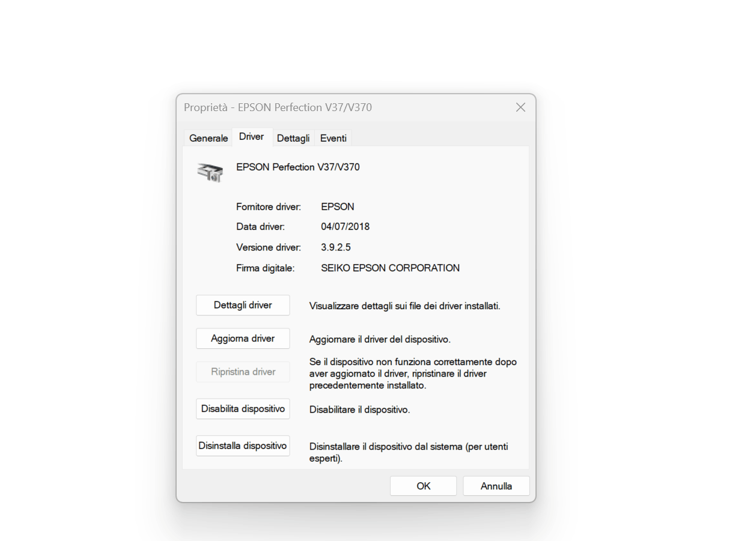Click the Firma digitale label
This screenshot has width=756, height=541.
266,268
